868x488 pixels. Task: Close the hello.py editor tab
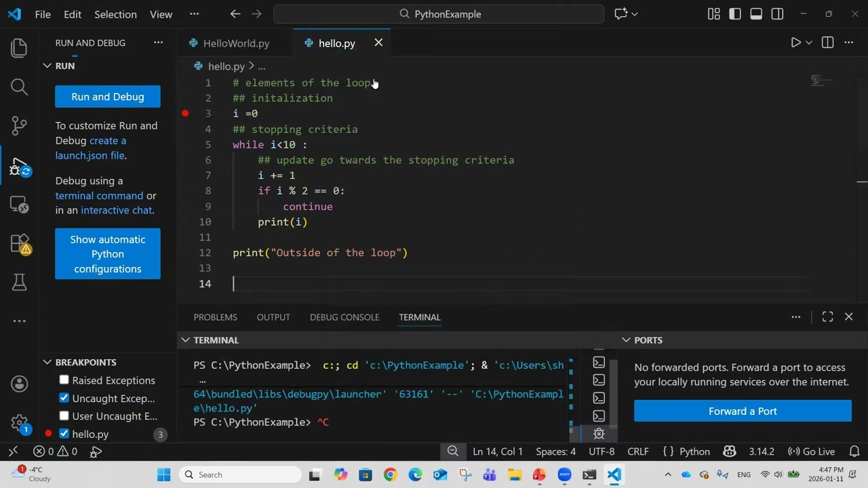point(378,43)
